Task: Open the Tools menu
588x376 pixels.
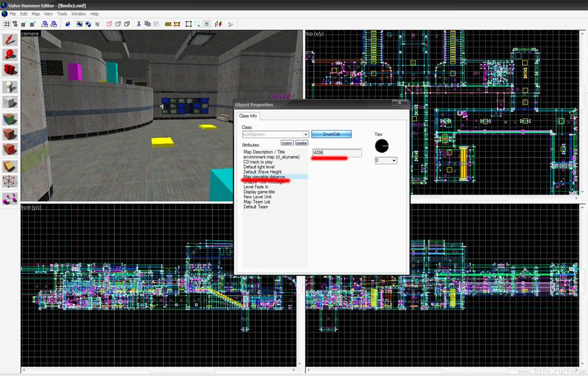Action: [x=61, y=14]
